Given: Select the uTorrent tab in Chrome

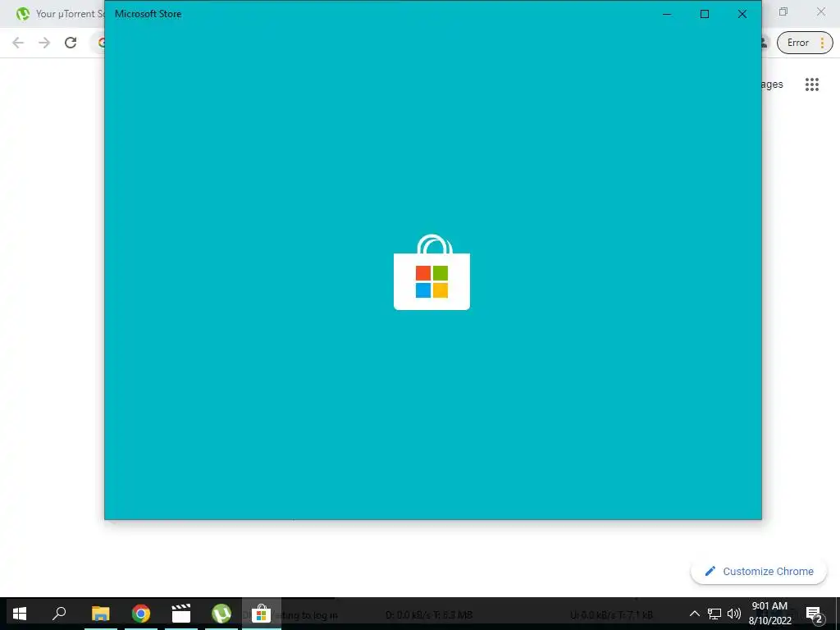Looking at the screenshot, I should [x=59, y=14].
